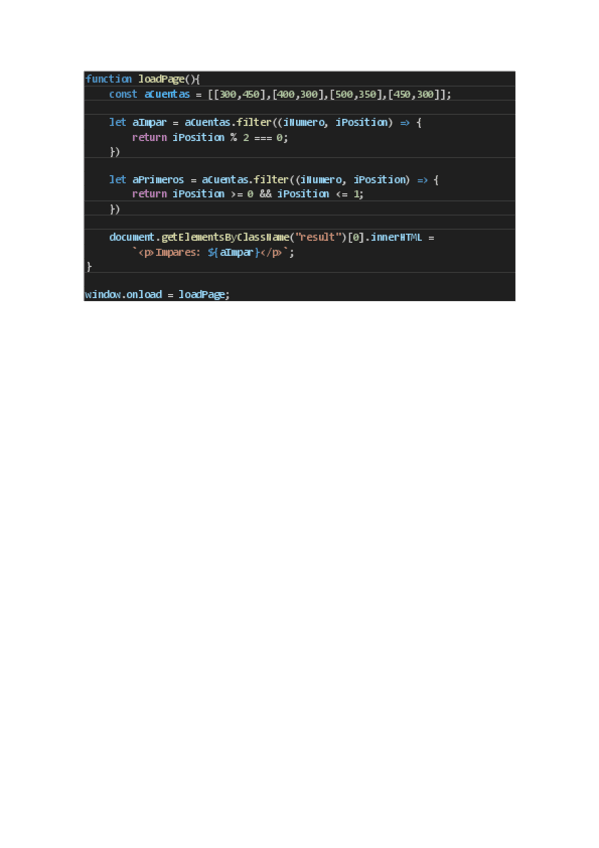This screenshot has width=599, height=848.
Task: Click the '<=' comparison operator
Action: [342, 194]
